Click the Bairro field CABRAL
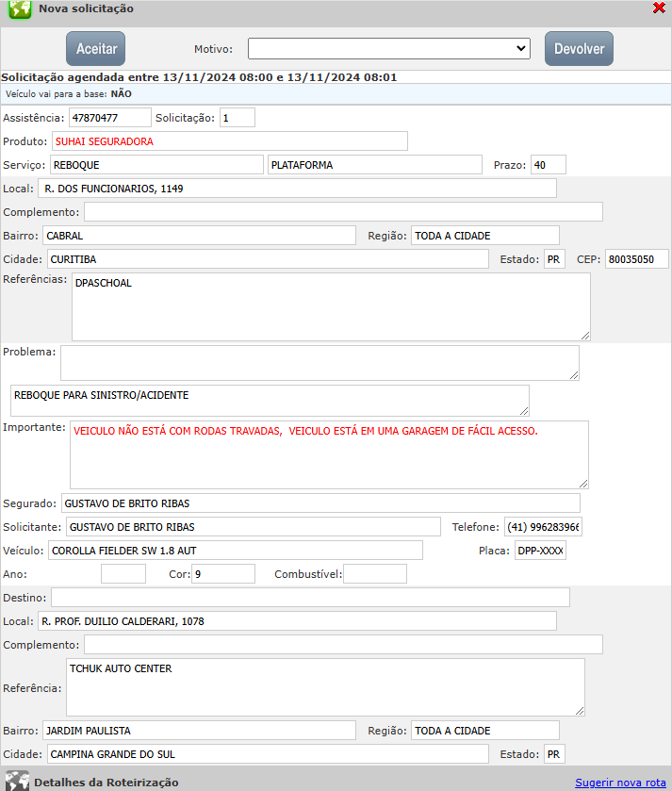This screenshot has height=791, width=672. coord(199,236)
